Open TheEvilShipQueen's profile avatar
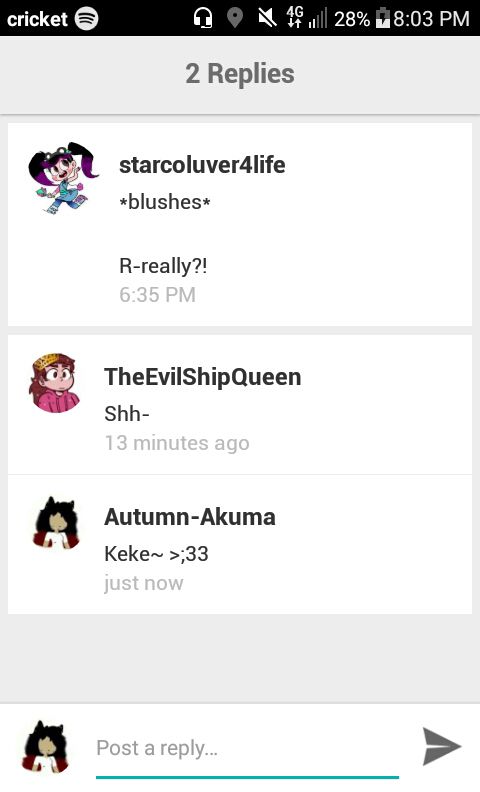This screenshot has height=792, width=480. (x=56, y=383)
